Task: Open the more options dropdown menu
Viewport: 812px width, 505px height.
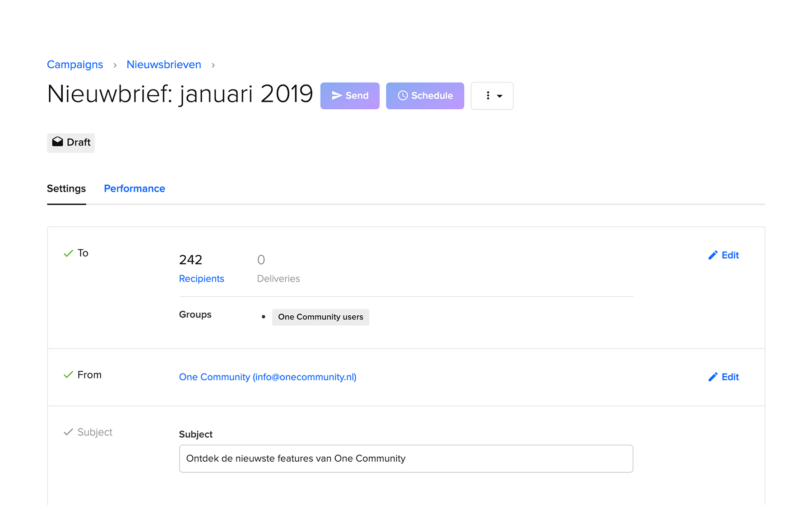Action: tap(492, 96)
